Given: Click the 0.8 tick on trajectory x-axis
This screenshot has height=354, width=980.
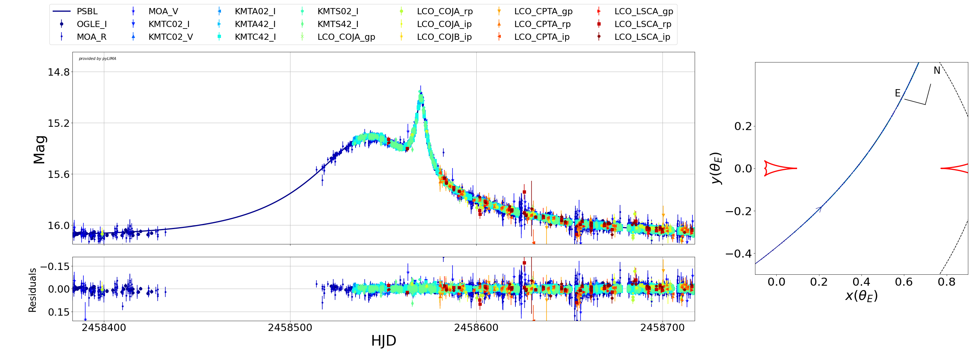Looking at the screenshot, I should (946, 282).
